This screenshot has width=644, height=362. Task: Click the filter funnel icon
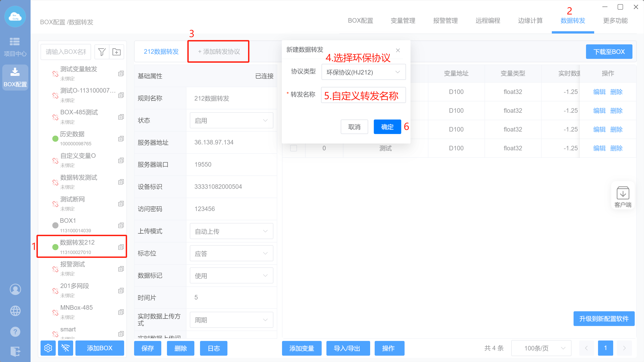click(102, 52)
